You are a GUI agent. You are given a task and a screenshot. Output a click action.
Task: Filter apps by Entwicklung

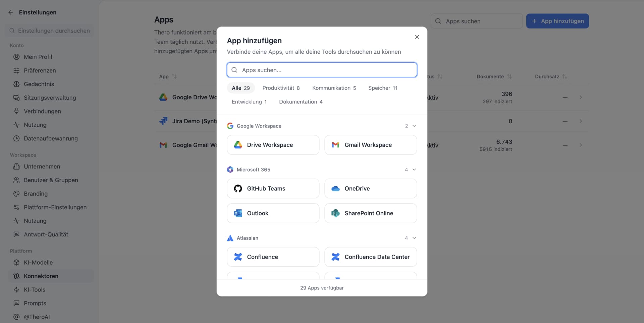[x=249, y=102]
